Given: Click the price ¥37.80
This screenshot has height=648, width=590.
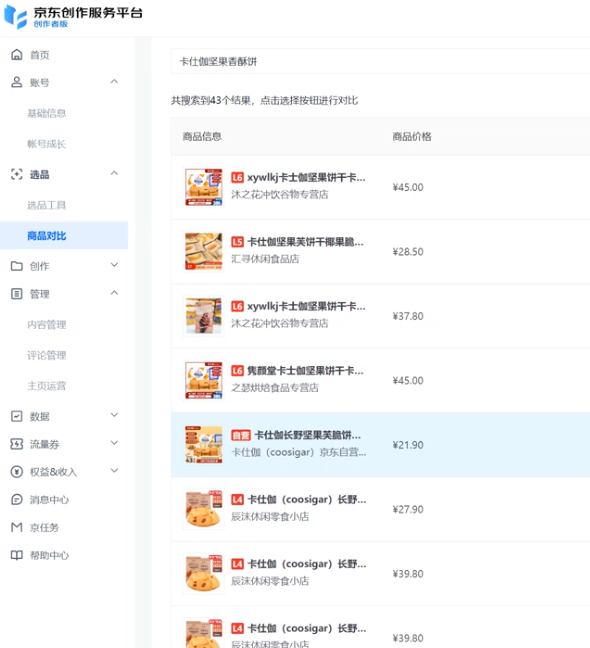Looking at the screenshot, I should coord(408,316).
